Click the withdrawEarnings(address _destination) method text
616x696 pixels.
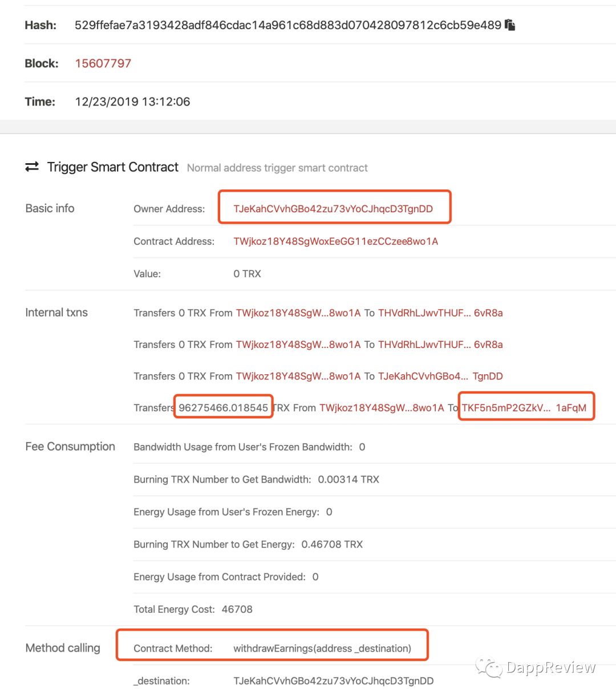[x=322, y=649]
